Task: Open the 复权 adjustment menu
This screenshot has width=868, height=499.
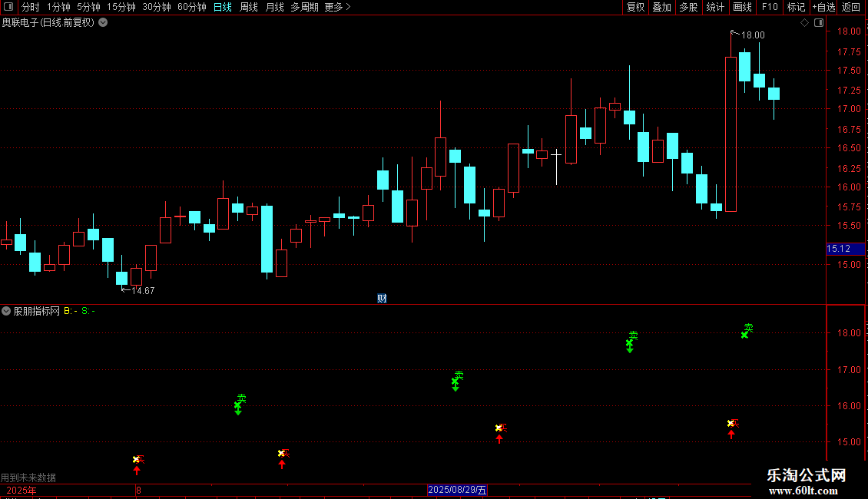Action: click(635, 7)
